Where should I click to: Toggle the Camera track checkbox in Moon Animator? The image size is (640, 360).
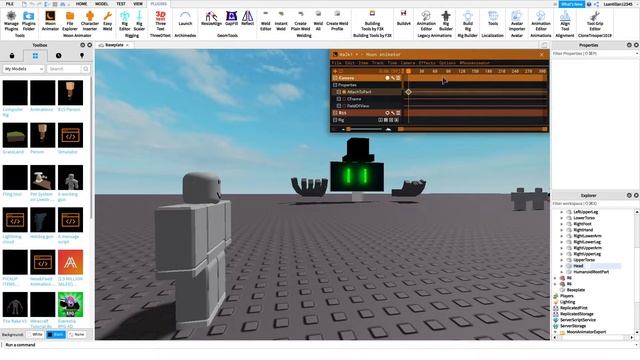(335, 78)
